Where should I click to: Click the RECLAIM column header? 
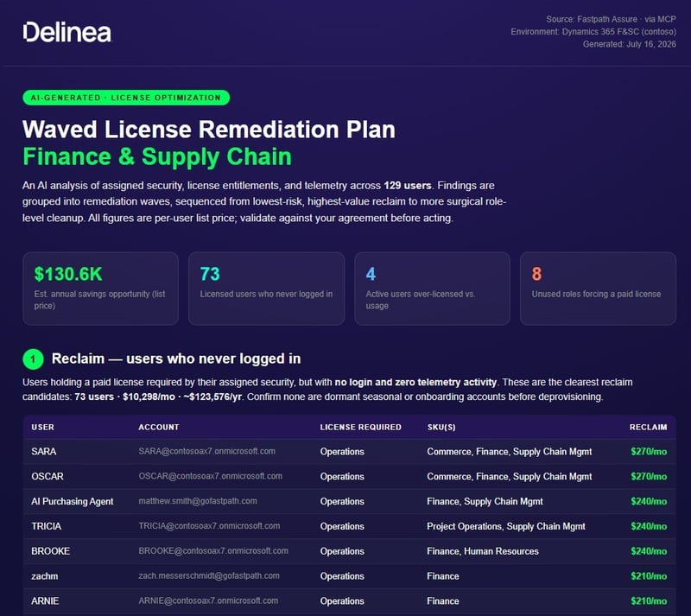(648, 427)
